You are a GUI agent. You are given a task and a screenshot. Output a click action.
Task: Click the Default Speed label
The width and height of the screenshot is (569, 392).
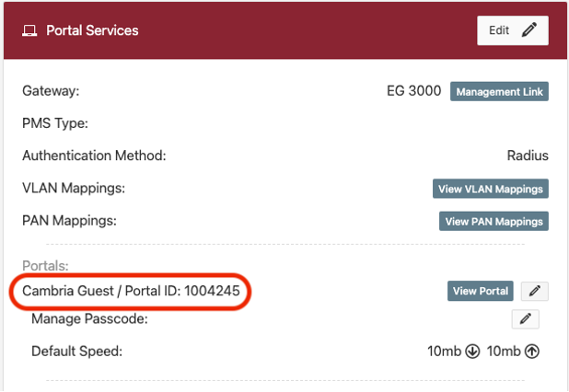[76, 352]
